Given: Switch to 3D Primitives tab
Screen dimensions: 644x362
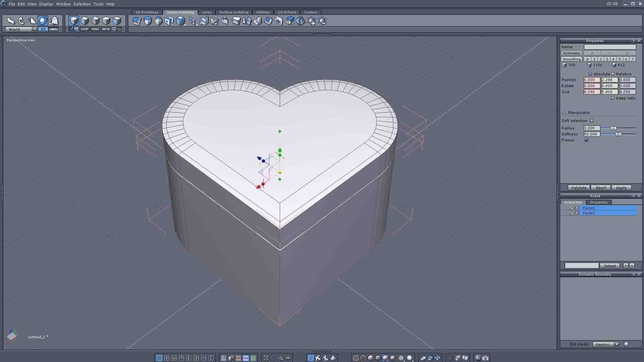Looking at the screenshot, I should (147, 12).
